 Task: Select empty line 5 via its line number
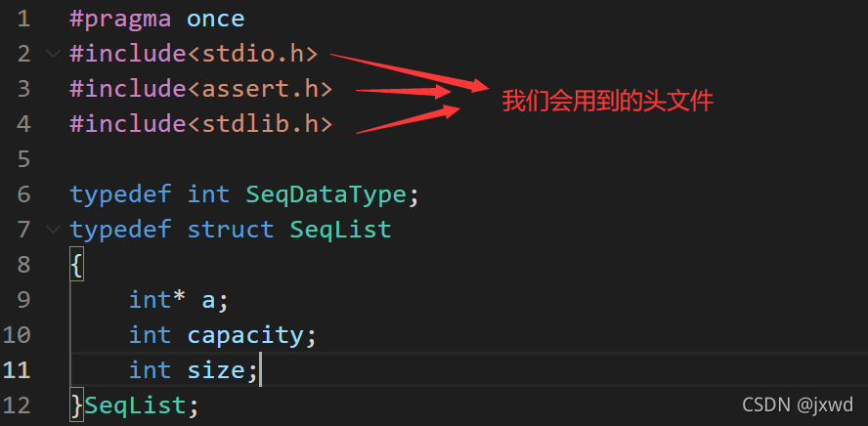23,159
